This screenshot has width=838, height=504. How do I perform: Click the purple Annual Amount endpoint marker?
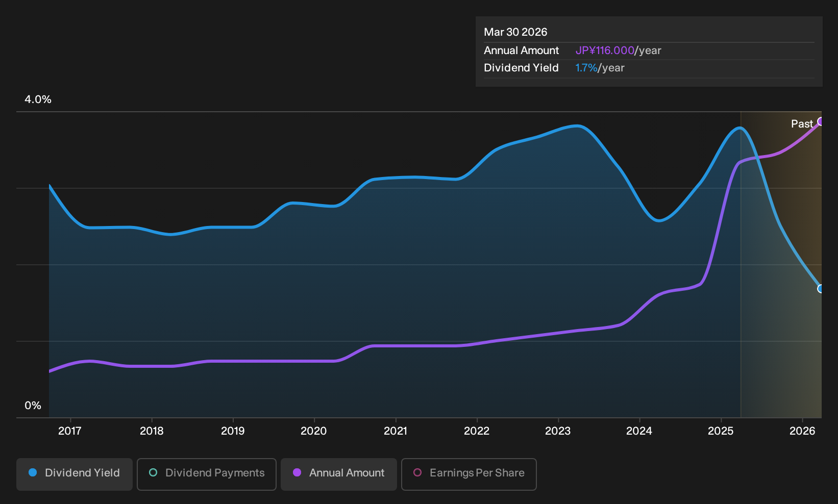click(821, 121)
